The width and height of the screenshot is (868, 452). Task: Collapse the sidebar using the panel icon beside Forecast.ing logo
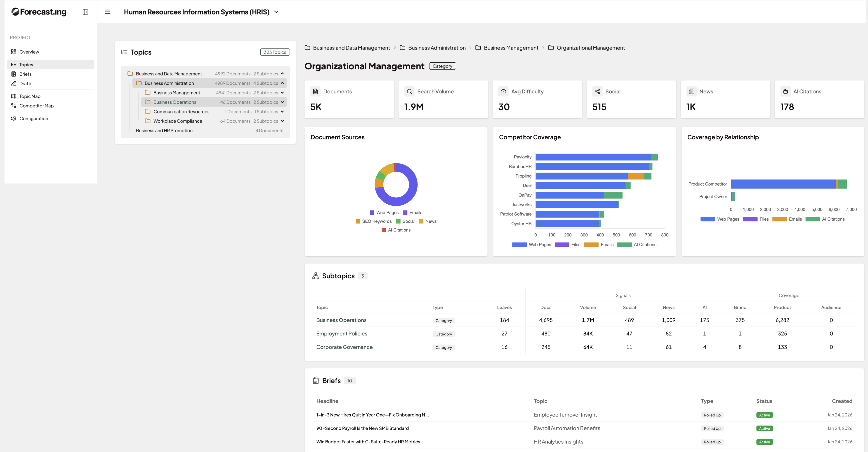click(x=86, y=12)
